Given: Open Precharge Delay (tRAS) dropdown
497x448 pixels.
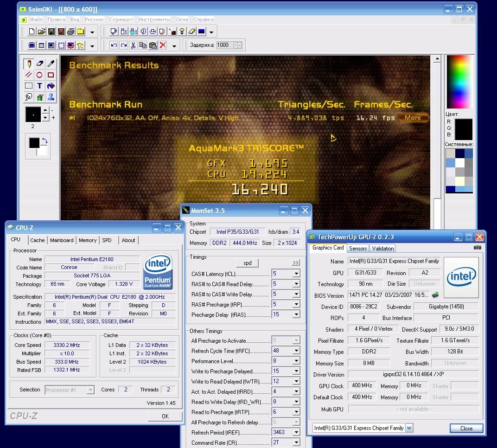Looking at the screenshot, I should click(296, 314).
